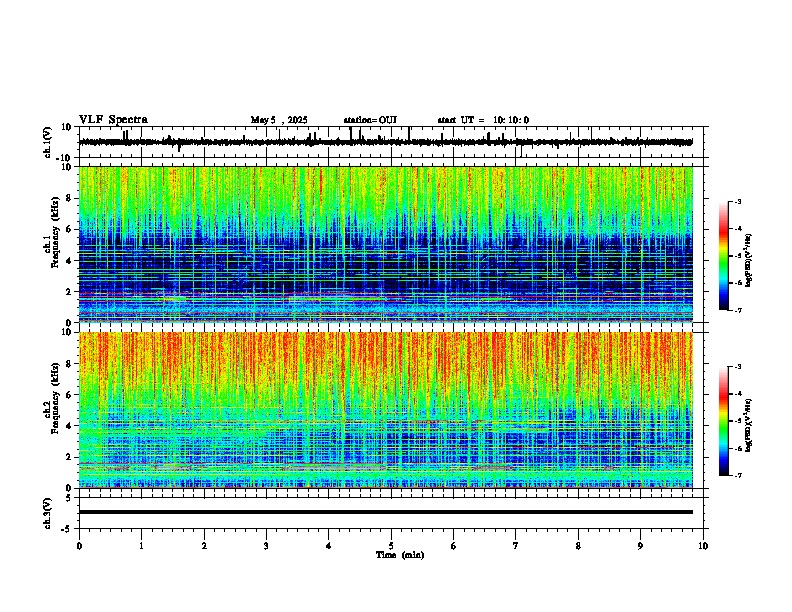This screenshot has width=792, height=612.
Task: Click the time axis tick label "6"
Action: pyautogui.click(x=454, y=546)
